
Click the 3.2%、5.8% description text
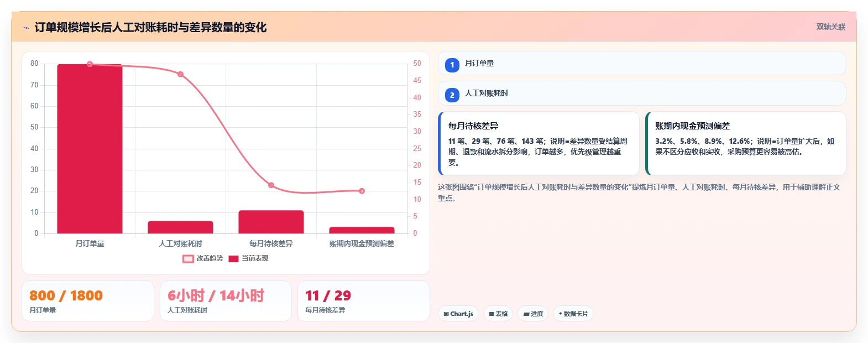point(745,146)
